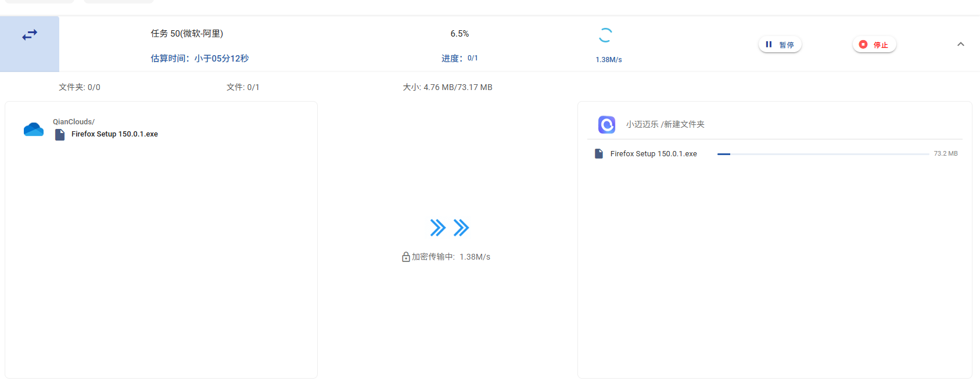The image size is (980, 388).
Task: Click 加密传输中: 1.38M/s status text
Action: pos(451,257)
